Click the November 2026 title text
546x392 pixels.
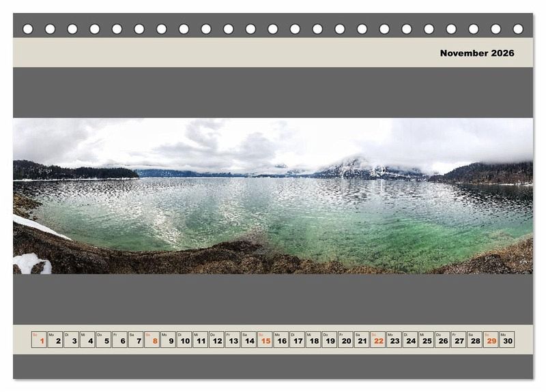tap(476, 53)
